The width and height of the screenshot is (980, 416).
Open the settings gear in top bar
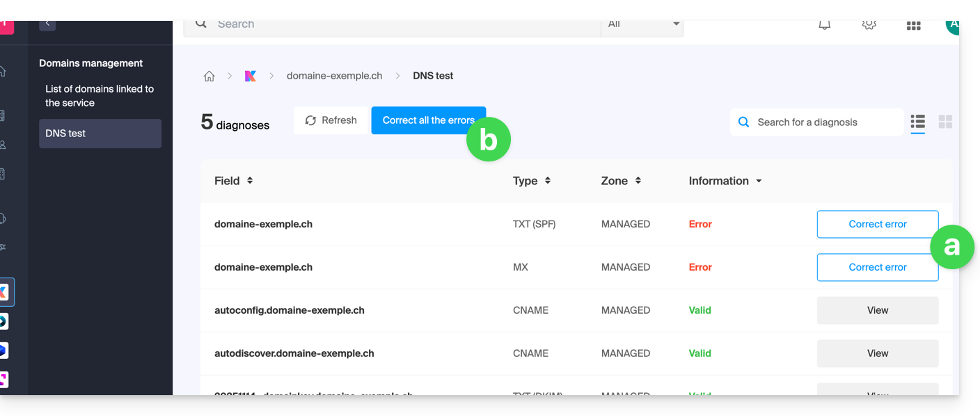pos(869,25)
